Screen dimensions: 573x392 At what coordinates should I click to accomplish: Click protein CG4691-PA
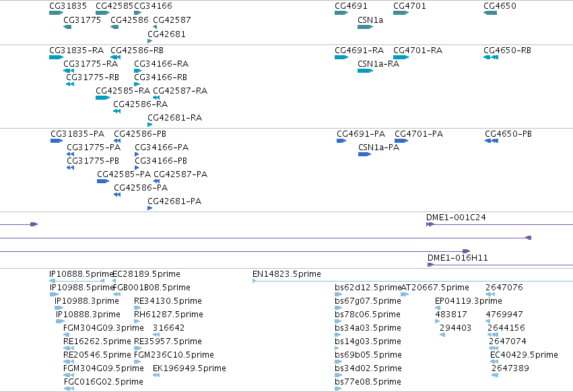pos(361,134)
